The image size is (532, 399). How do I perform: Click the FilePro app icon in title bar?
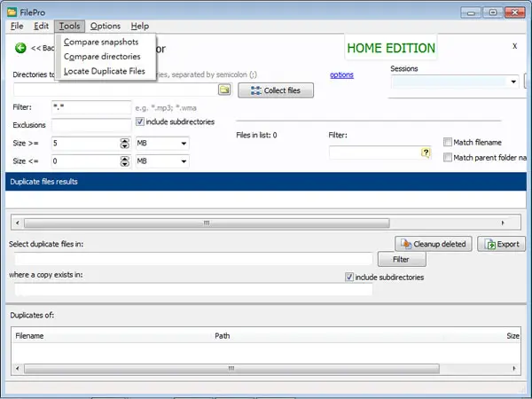click(x=12, y=12)
